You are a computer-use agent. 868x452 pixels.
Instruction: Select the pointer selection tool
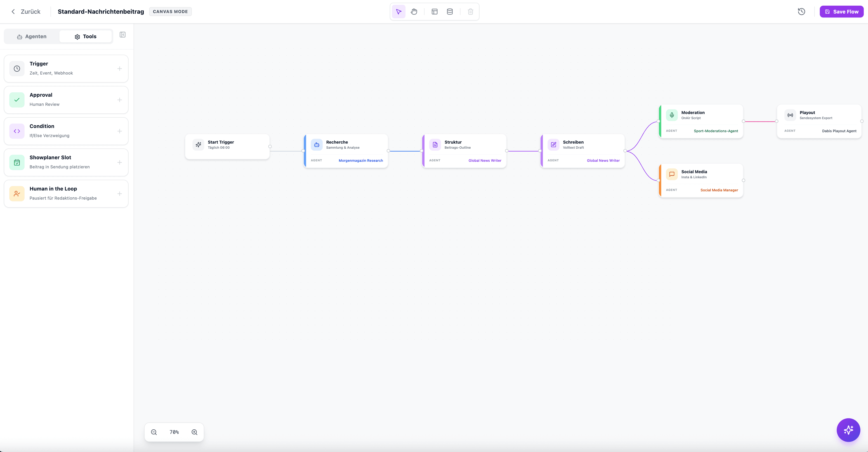pyautogui.click(x=399, y=12)
